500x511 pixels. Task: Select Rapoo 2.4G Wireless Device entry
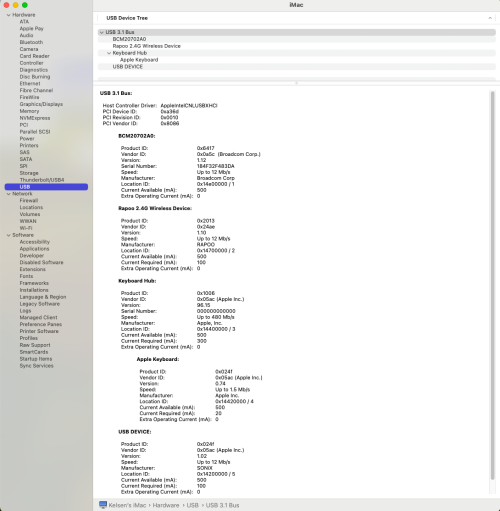147,46
